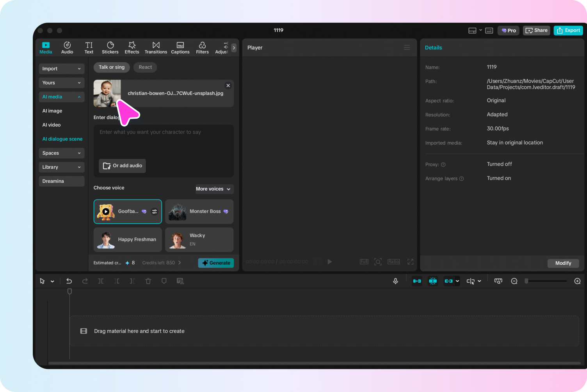The width and height of the screenshot is (587, 392).
Task: Click the Undo icon in the timeline toolbar
Action: 69,281
